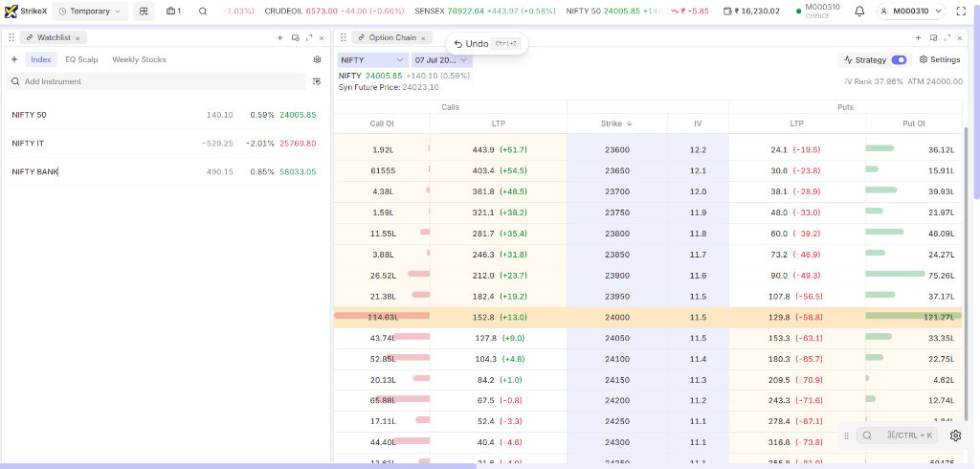
Task: Click the wallet balance ₹ 16,230.02
Action: tap(750, 11)
